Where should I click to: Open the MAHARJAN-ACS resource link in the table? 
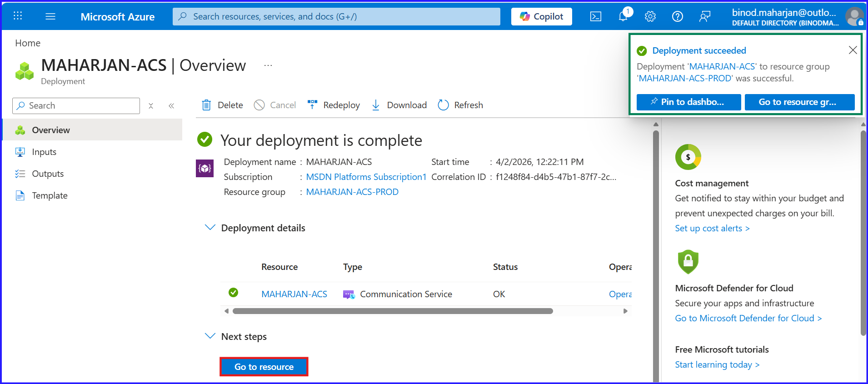(294, 294)
